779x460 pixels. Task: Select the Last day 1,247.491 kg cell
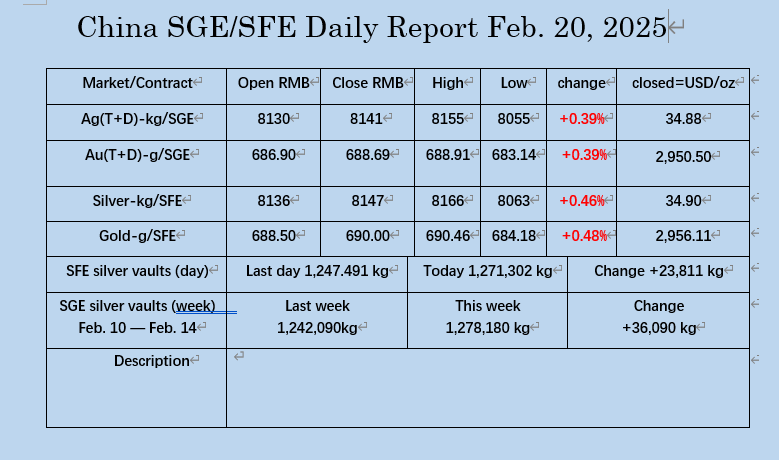pos(317,275)
